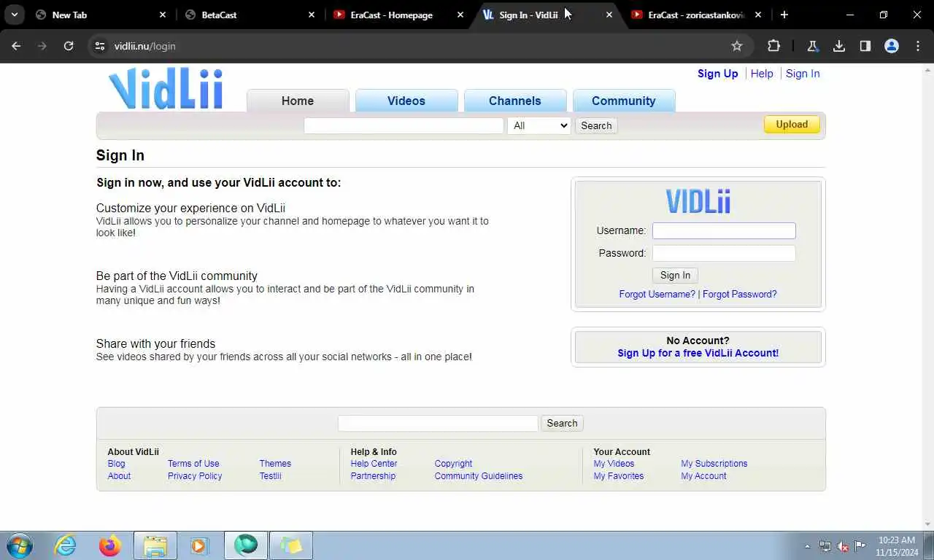Screen dimensions: 934x560
Task: Open site information icon in address bar
Action: point(101,46)
